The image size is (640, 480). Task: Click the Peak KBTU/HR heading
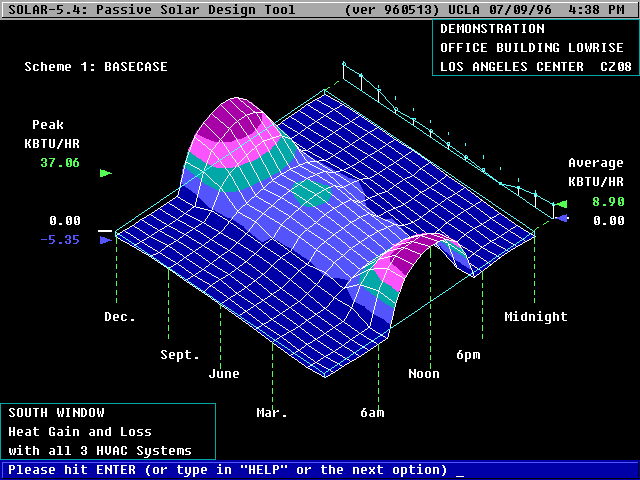[52, 134]
